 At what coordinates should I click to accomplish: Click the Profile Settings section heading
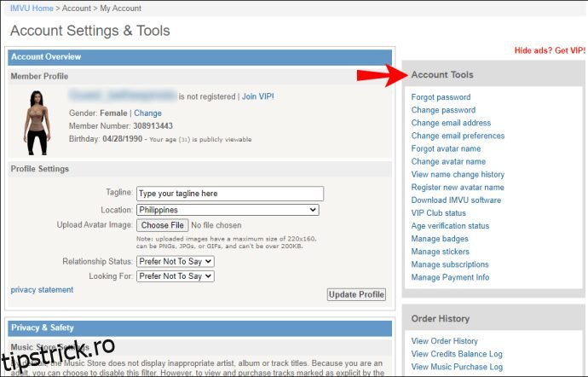(40, 169)
